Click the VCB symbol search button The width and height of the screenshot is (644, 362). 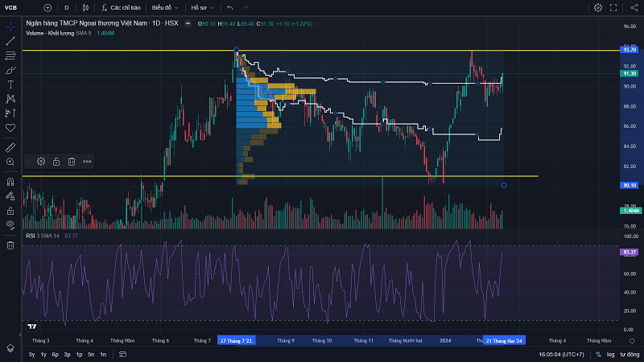pos(11,7)
